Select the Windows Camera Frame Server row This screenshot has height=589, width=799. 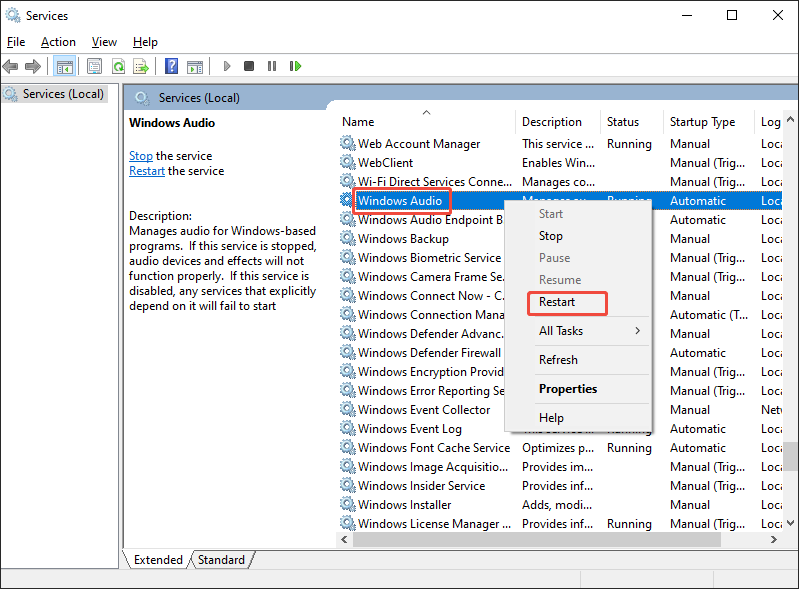pyautogui.click(x=560, y=276)
